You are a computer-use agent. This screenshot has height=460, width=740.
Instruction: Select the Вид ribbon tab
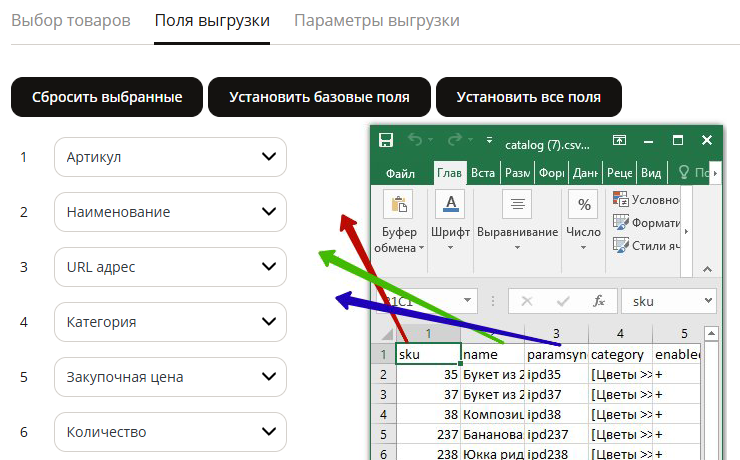coord(651,173)
